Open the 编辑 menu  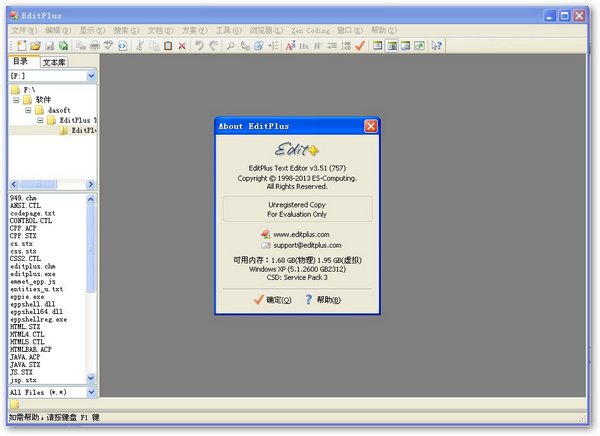[x=58, y=30]
